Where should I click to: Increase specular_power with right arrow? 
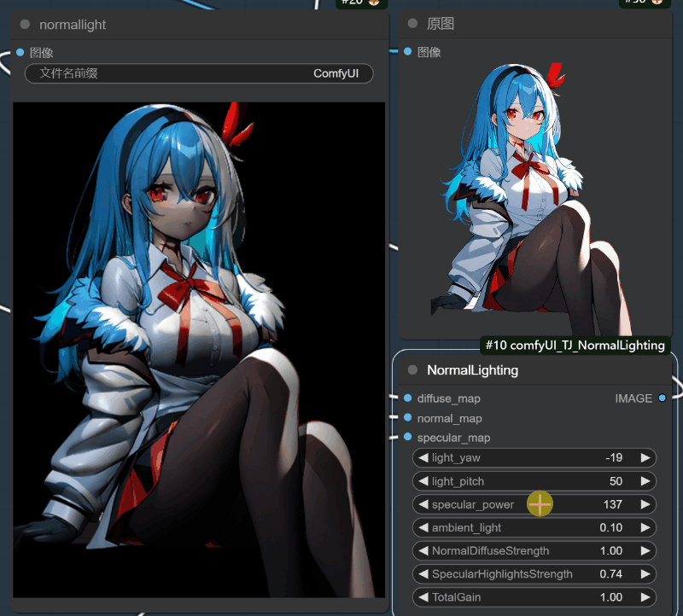point(645,504)
